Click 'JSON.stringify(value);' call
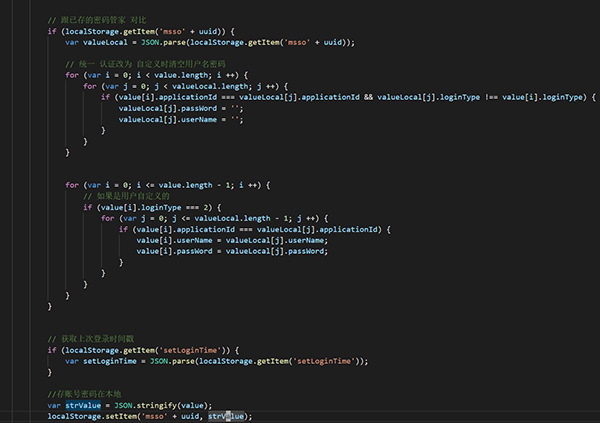This screenshot has height=423, width=600. [163, 405]
